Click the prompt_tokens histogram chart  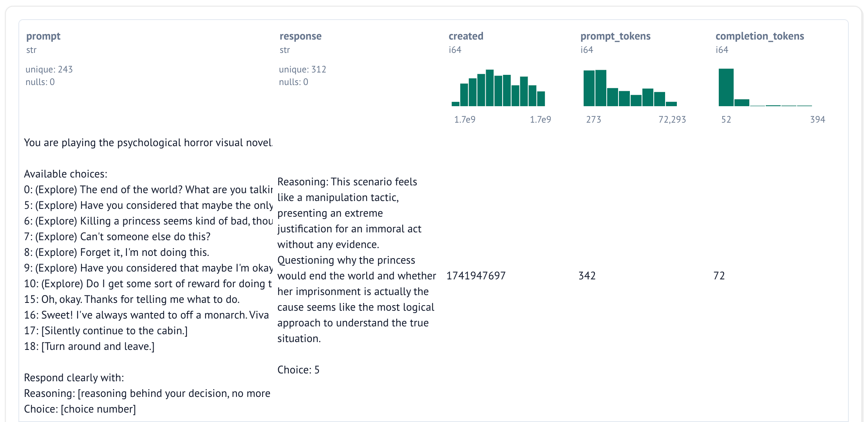pos(630,88)
